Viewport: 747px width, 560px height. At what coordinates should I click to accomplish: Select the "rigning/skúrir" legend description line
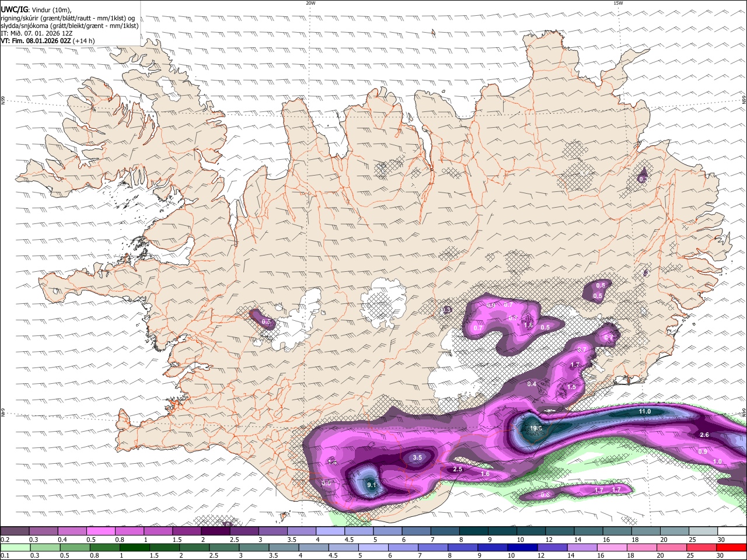[x=68, y=17]
